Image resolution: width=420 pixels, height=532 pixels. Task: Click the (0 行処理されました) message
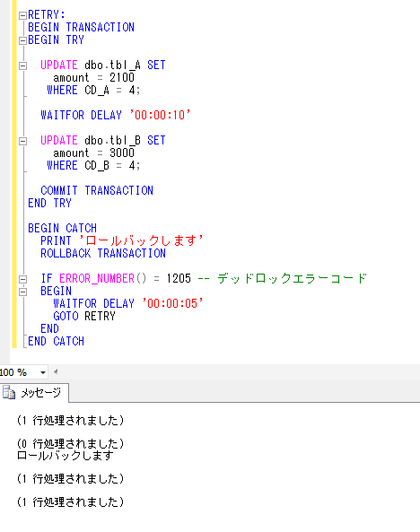tap(71, 443)
